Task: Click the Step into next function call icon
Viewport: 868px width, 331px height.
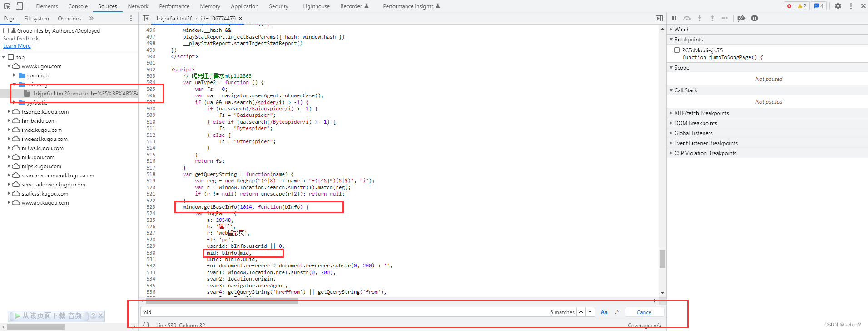Action: coord(699,18)
